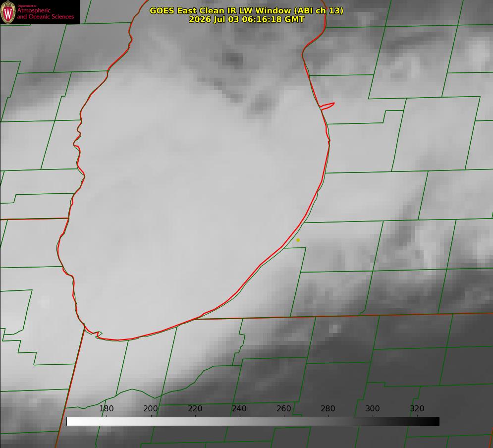This screenshot has width=493, height=448.
Task: Select the GOES East Clean IR title
Action: click(246, 10)
